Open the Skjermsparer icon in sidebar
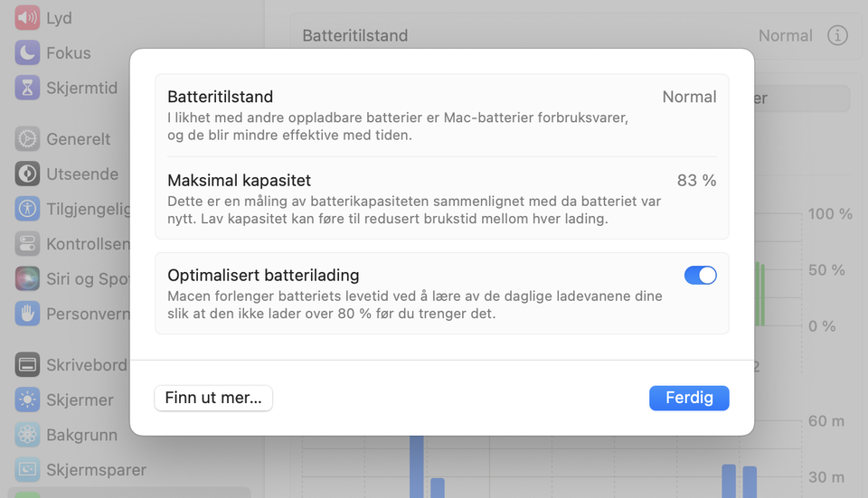This screenshot has width=868, height=498. coord(27,470)
